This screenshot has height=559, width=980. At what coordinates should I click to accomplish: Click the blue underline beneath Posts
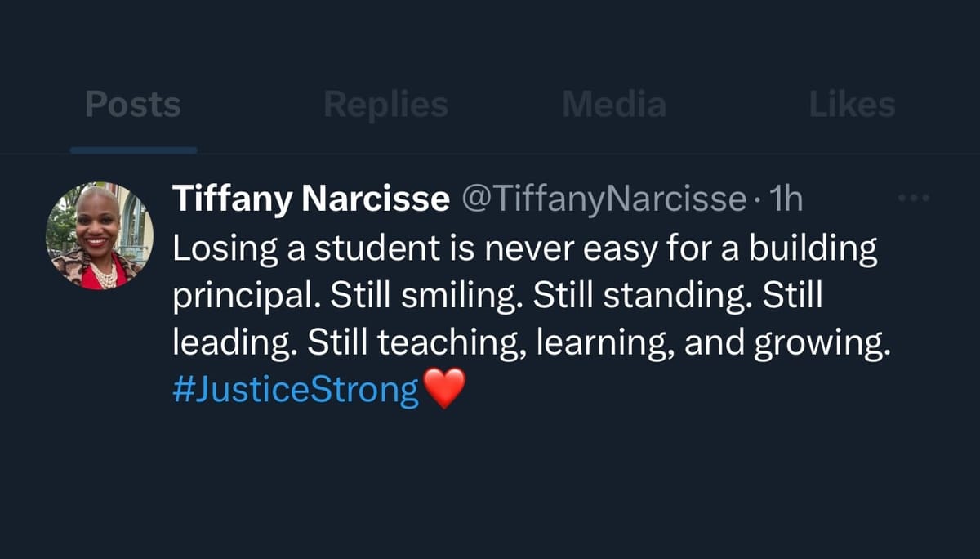[133, 150]
